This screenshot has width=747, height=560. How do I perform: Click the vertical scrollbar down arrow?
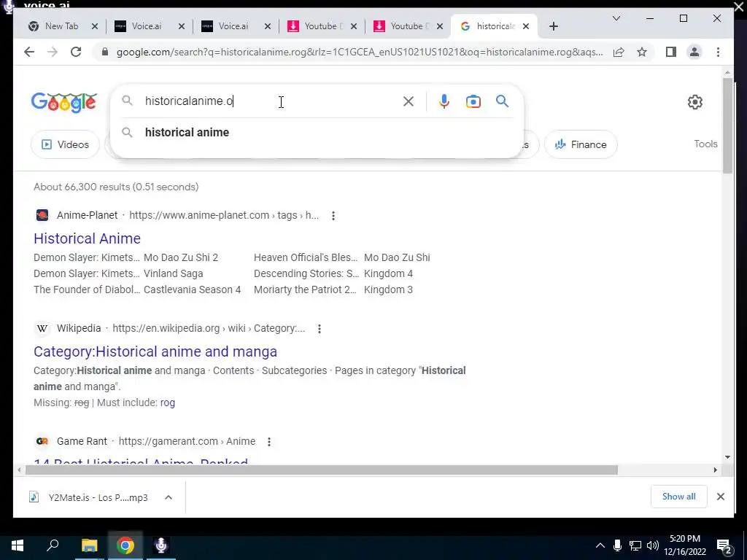tap(727, 457)
